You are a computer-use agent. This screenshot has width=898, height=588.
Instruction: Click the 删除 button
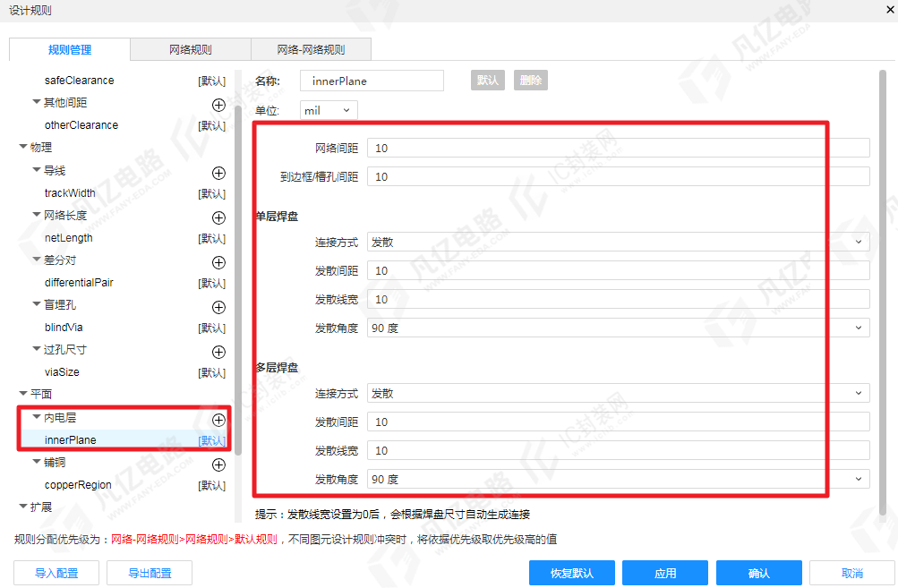[531, 81]
